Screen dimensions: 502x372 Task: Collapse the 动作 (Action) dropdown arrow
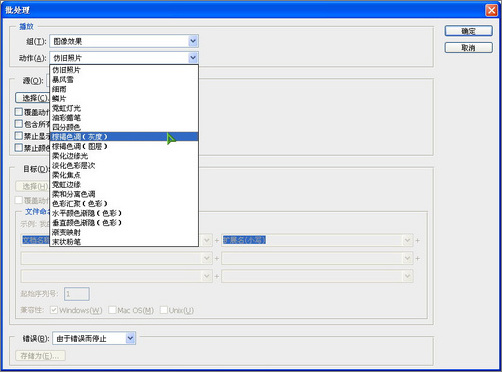point(193,58)
